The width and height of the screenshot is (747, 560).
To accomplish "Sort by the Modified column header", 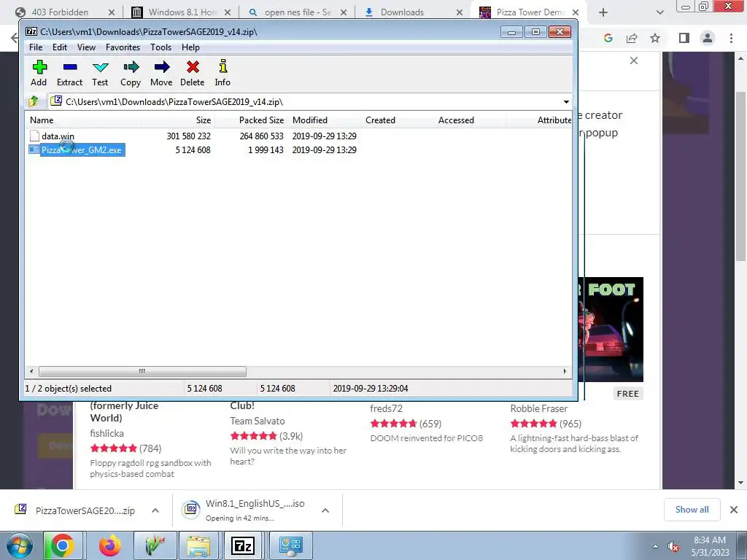I will (324, 120).
